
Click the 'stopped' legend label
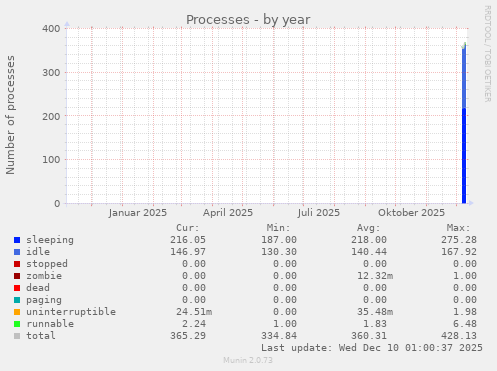click(47, 264)
